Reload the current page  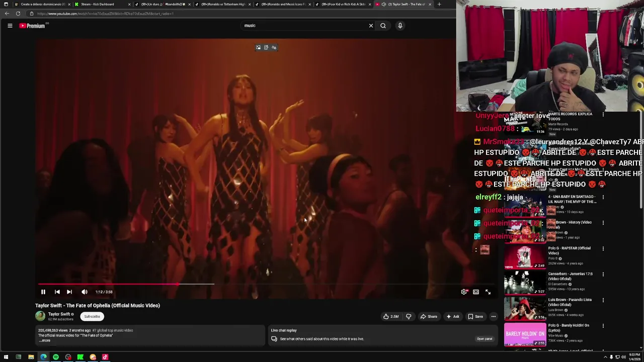pos(18,14)
